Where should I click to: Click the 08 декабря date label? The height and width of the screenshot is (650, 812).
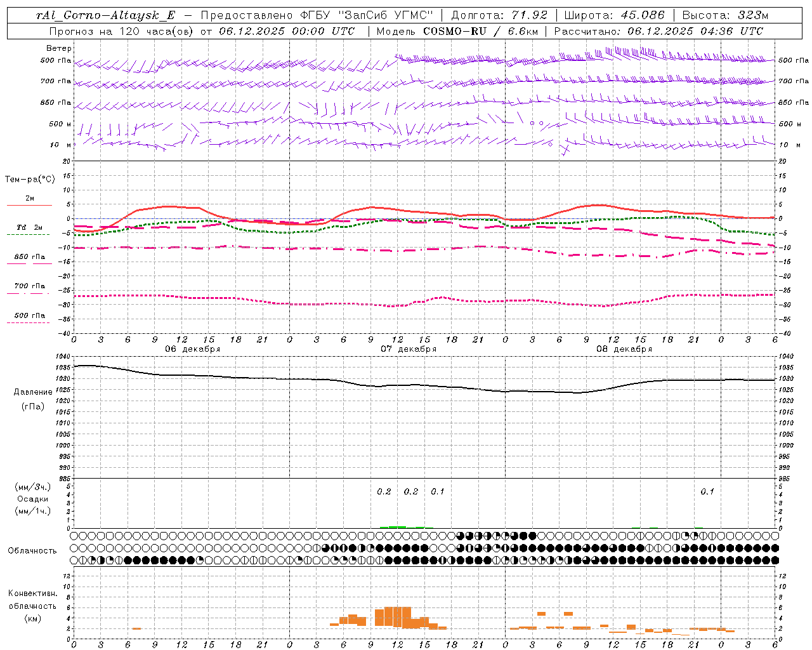coord(624,349)
